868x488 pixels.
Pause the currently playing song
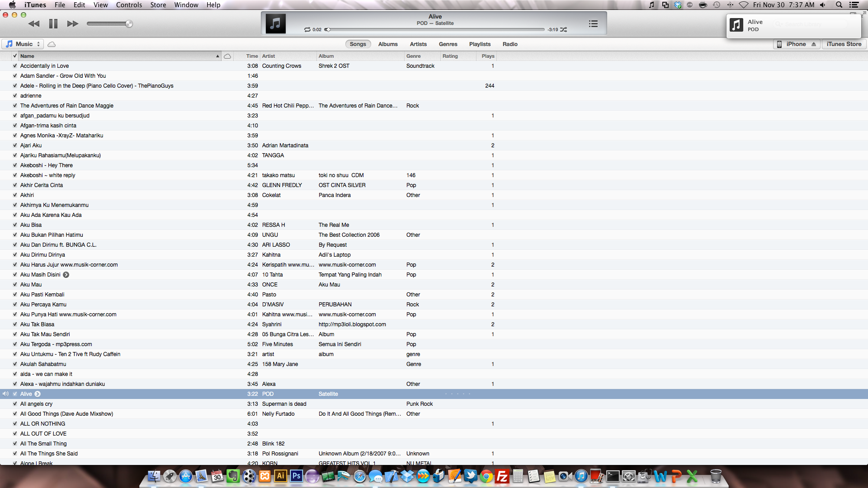click(53, 23)
